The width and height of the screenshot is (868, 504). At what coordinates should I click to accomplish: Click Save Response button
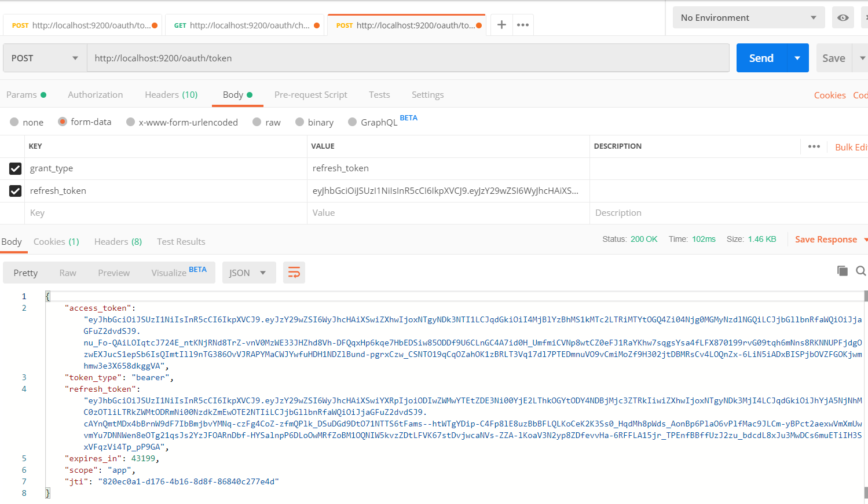click(826, 240)
